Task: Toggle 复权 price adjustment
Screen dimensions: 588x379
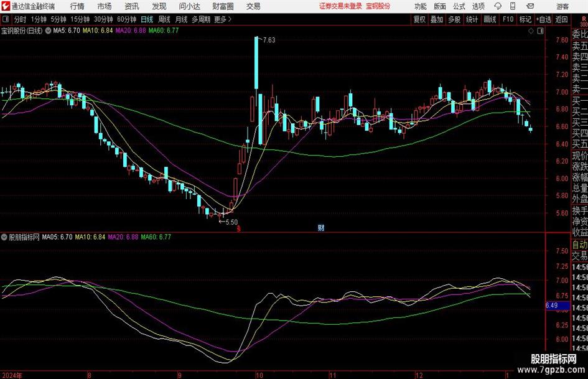Action: click(419, 19)
